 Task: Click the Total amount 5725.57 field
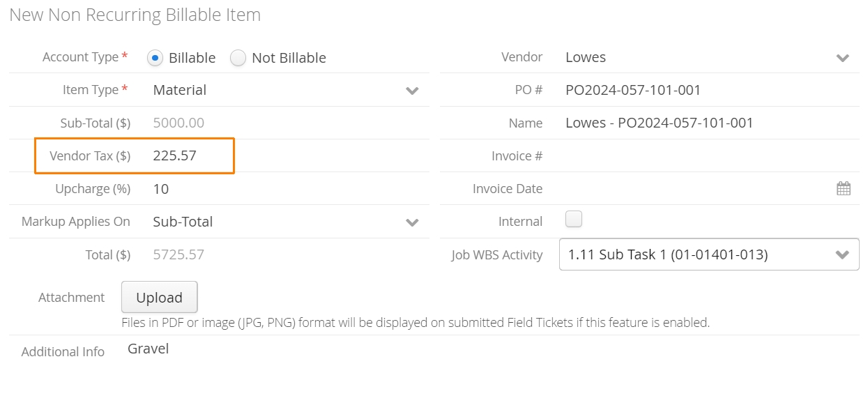coord(287,254)
